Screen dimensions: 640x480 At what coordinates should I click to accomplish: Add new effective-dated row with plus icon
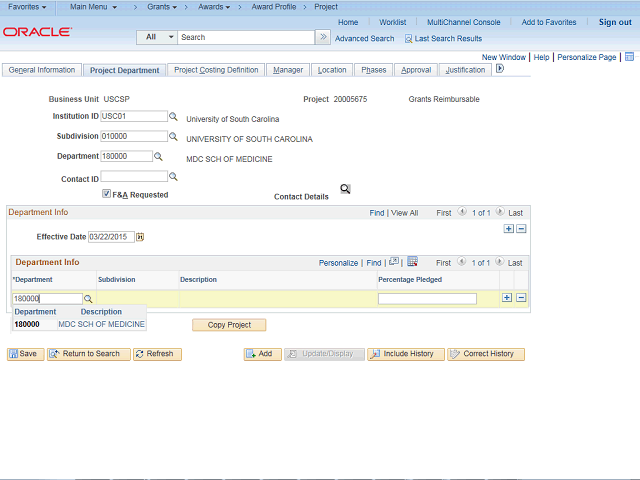(509, 229)
